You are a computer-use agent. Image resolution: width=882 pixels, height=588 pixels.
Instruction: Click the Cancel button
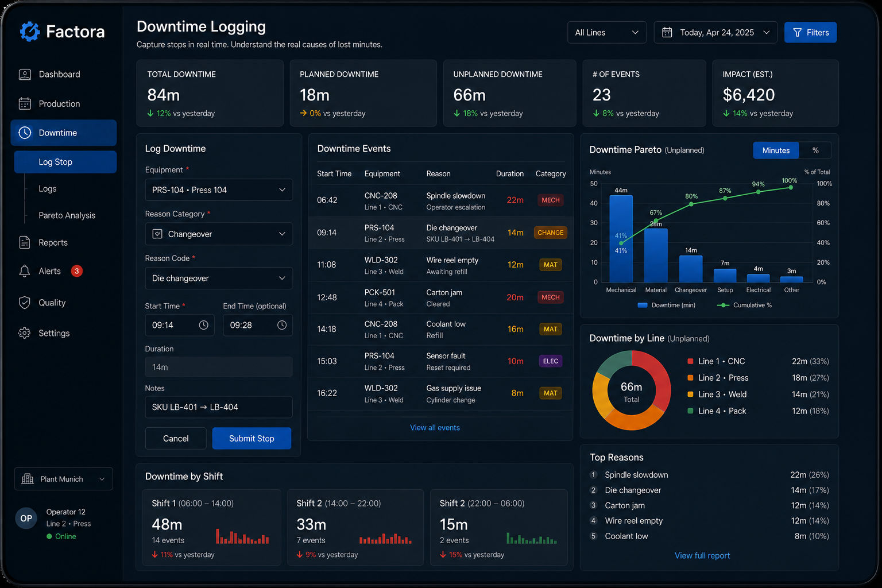coord(176,438)
